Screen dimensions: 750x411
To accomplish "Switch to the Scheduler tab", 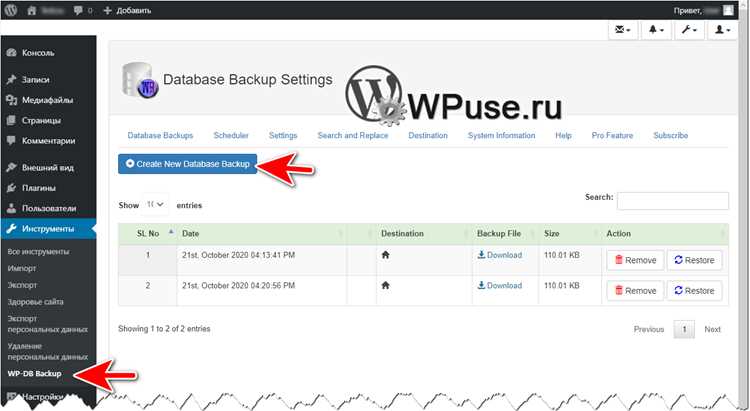I will pyautogui.click(x=231, y=135).
